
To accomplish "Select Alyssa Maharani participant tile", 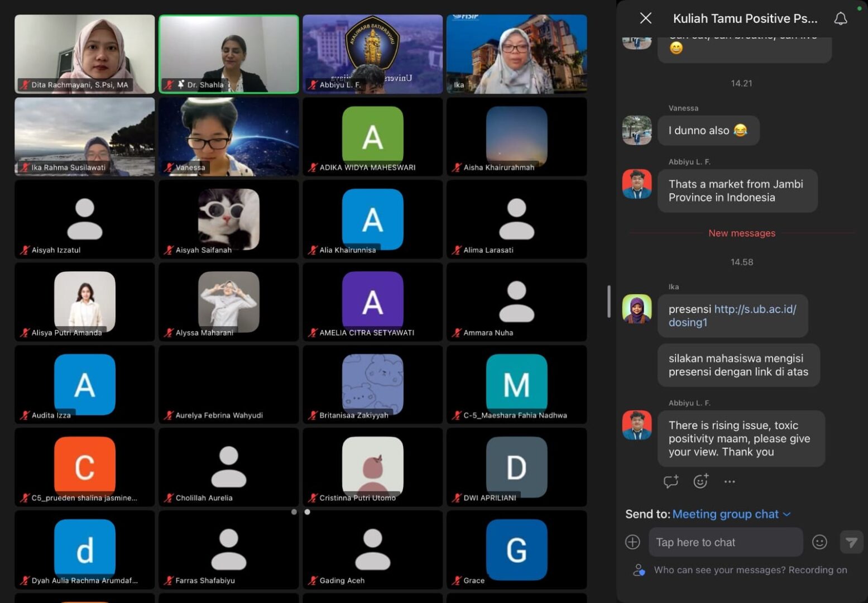I will (x=229, y=302).
